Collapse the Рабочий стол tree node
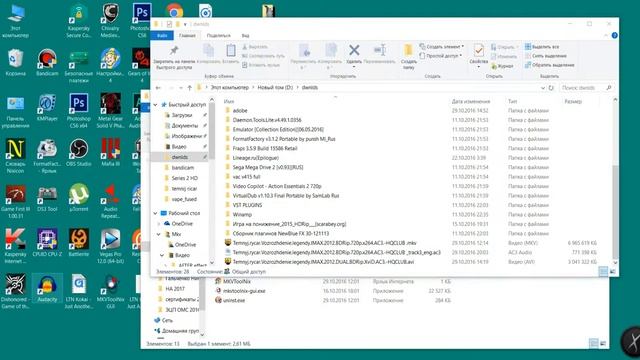Screen dimensions: 640x360 click(x=156, y=213)
